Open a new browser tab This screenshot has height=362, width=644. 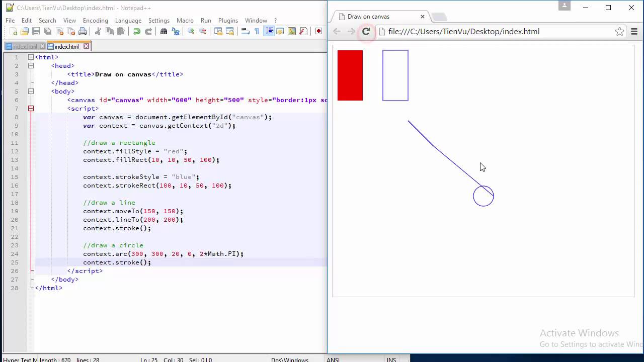439,17
